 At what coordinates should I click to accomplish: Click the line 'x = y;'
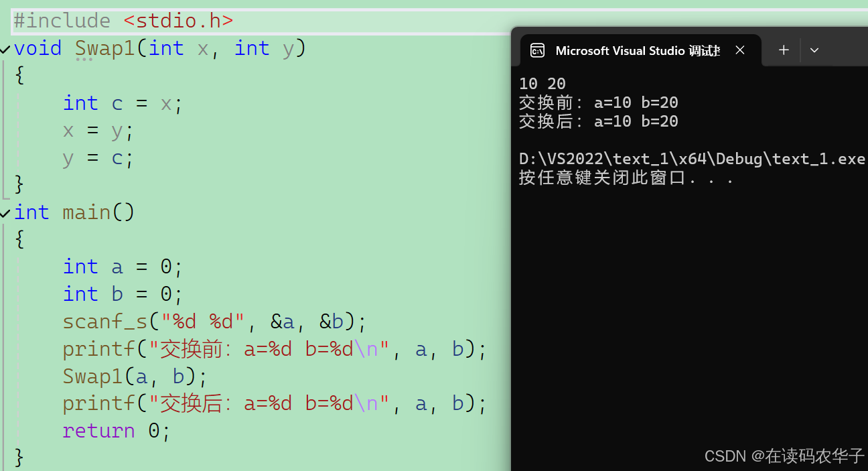pyautogui.click(x=98, y=131)
